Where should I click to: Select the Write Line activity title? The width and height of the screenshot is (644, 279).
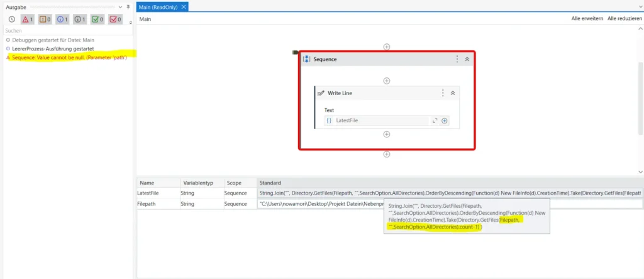[340, 93]
